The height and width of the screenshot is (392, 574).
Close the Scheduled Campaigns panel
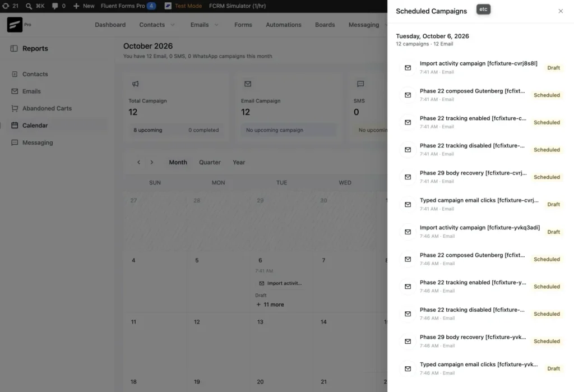tap(561, 11)
